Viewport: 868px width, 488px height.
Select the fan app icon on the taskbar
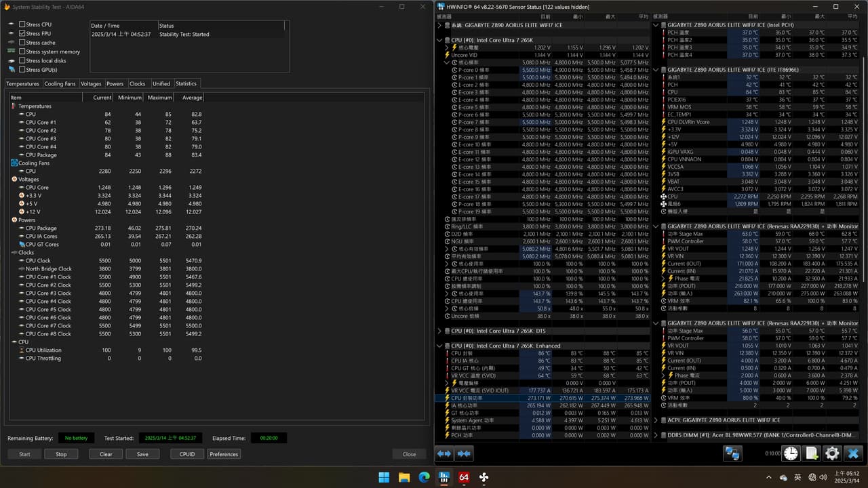(x=484, y=477)
